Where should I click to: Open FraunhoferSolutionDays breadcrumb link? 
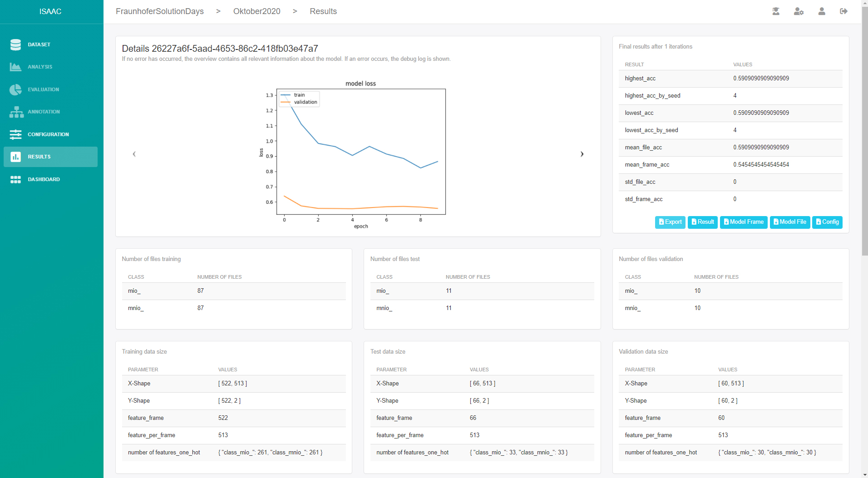160,11
